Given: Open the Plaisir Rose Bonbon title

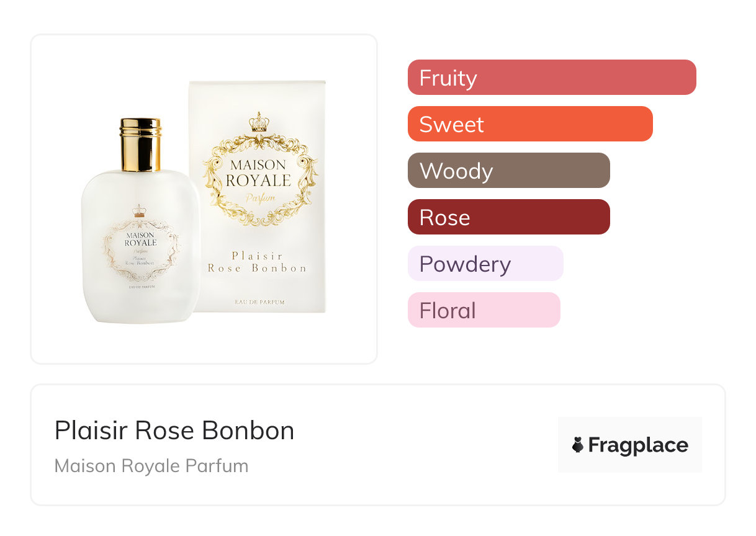Looking at the screenshot, I should coord(174,431).
